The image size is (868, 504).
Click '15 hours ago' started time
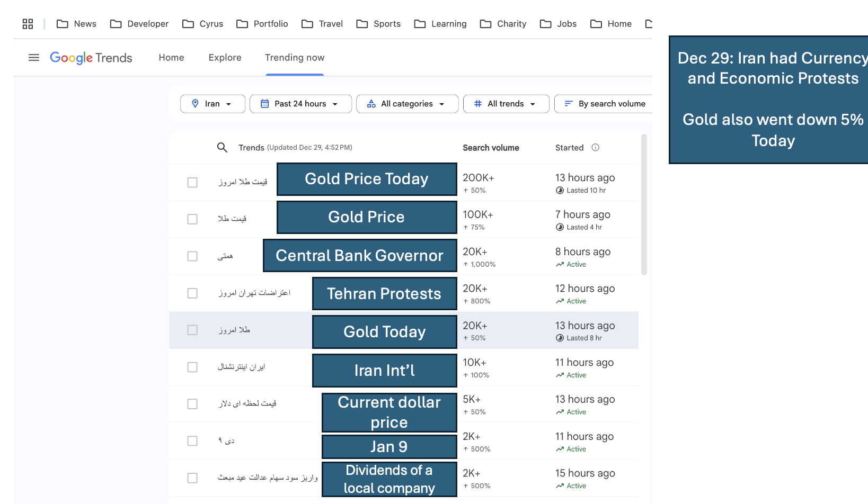click(x=585, y=473)
